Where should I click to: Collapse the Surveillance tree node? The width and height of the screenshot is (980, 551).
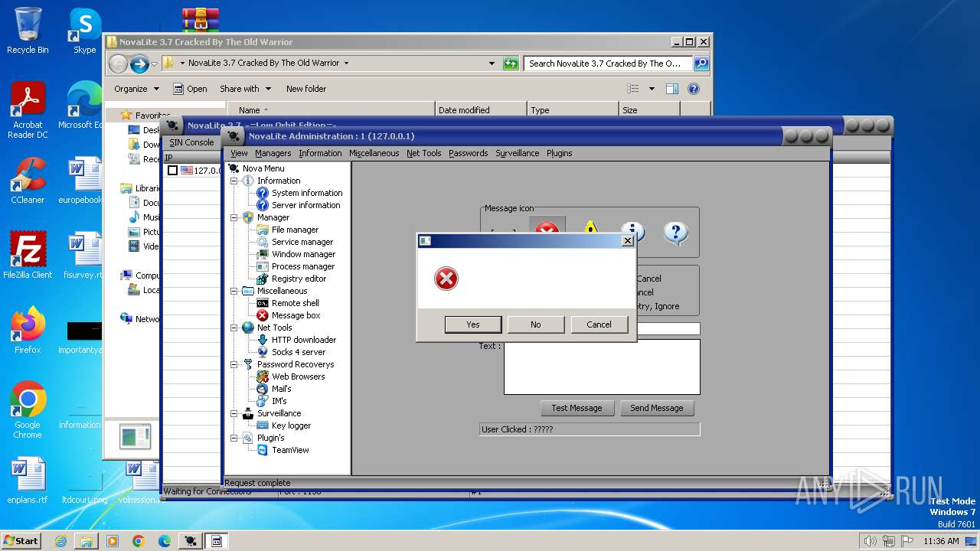pyautogui.click(x=234, y=413)
